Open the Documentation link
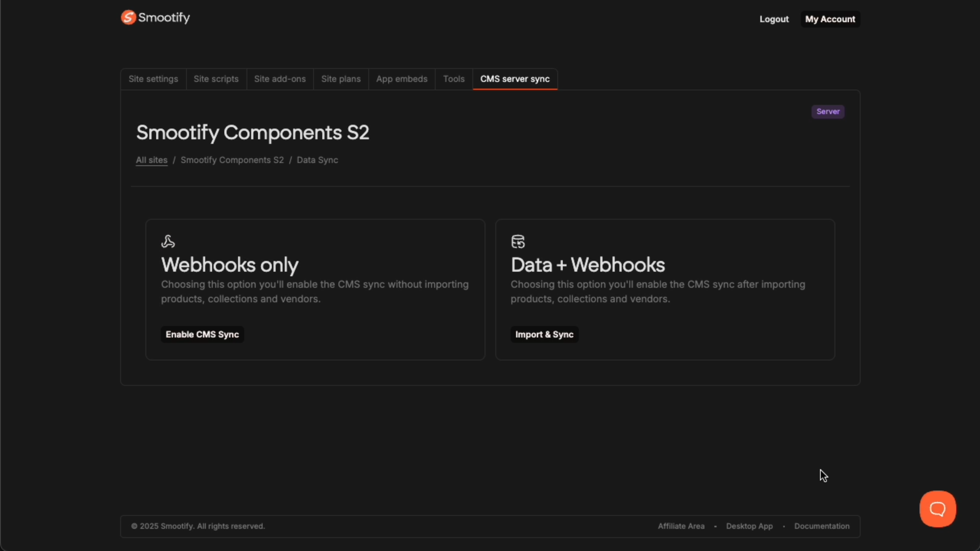The image size is (980, 551). (822, 526)
